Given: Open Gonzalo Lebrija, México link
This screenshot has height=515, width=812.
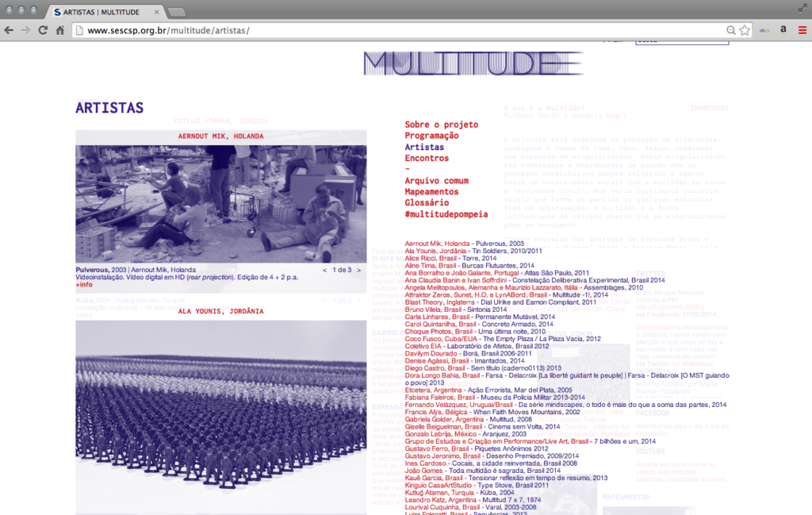Looking at the screenshot, I should click(440, 434).
